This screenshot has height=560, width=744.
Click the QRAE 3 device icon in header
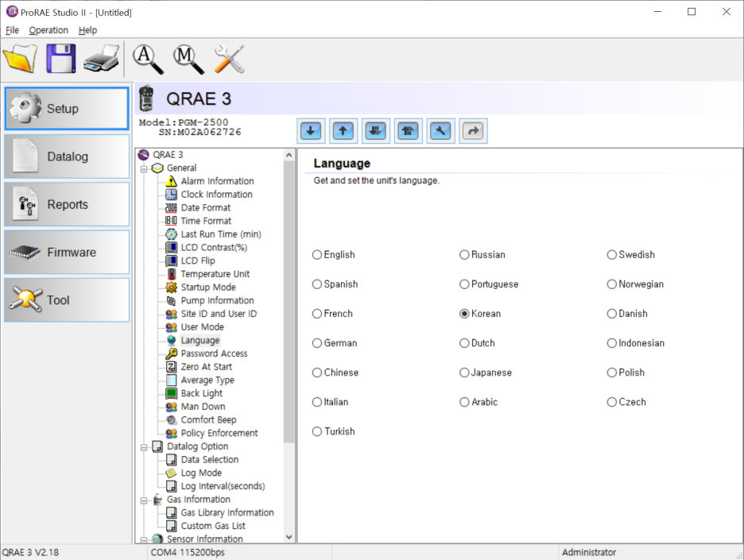tap(146, 98)
